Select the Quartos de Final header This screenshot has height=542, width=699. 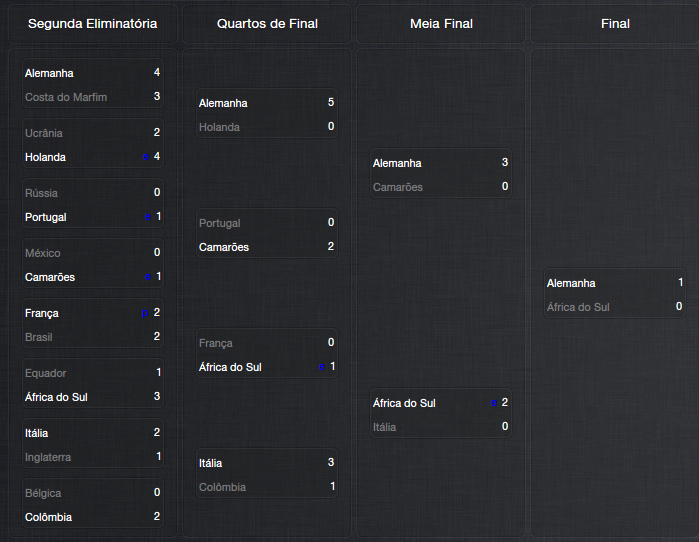267,23
